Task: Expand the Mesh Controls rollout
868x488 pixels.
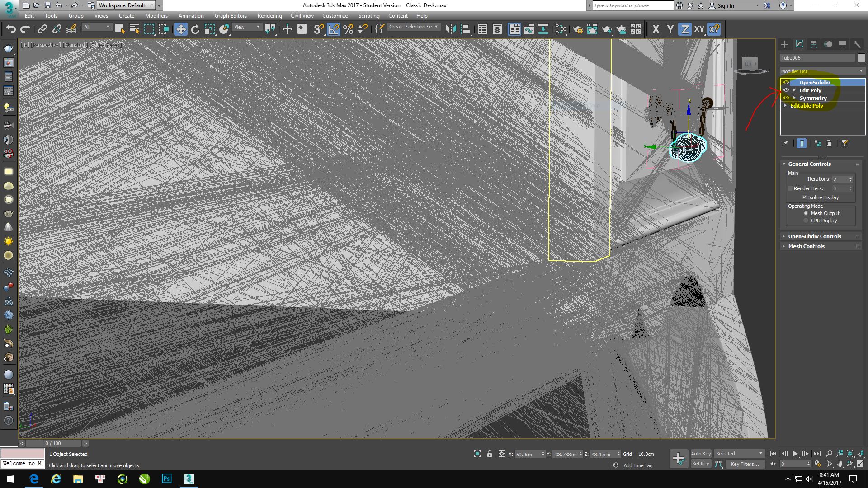Action: tap(806, 246)
